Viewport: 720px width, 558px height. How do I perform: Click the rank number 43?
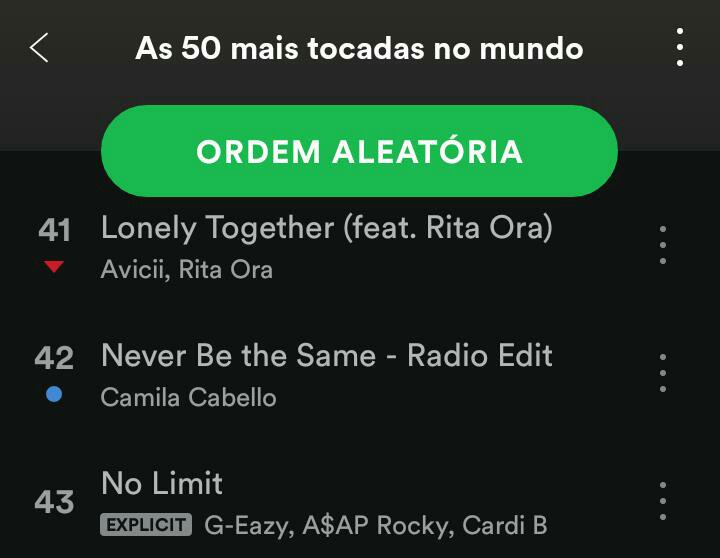[54, 501]
